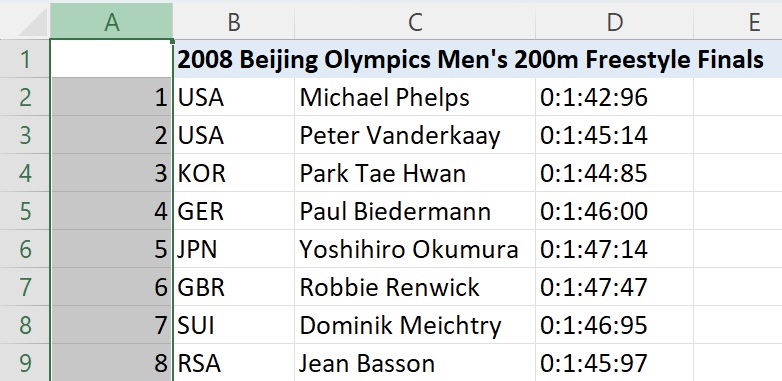Select column D header

[x=614, y=21]
